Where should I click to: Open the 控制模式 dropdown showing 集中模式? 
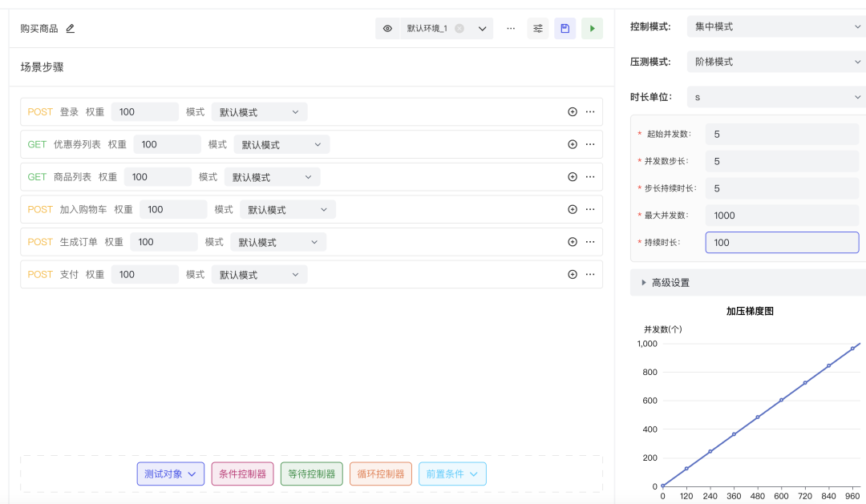774,26
